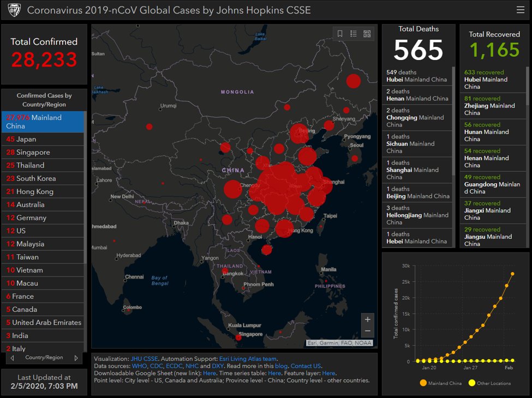Click the red circle on Hainan island
Image resolution: width=532 pixels, height=398 pixels.
[x=267, y=250]
